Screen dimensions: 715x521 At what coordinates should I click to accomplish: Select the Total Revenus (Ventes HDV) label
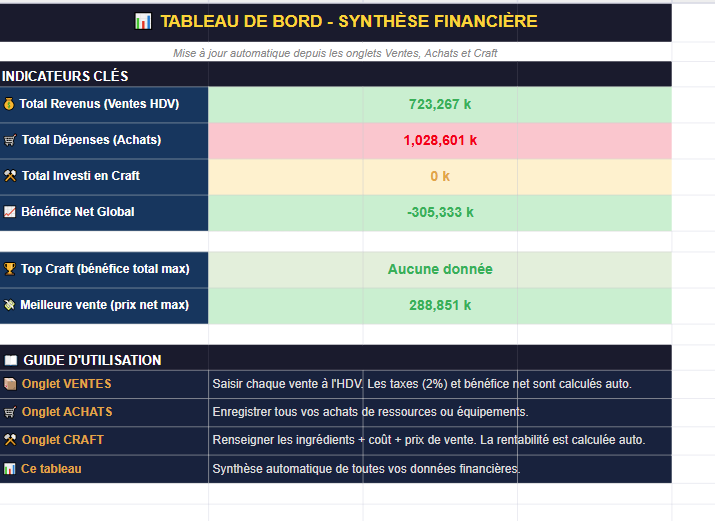[99, 104]
